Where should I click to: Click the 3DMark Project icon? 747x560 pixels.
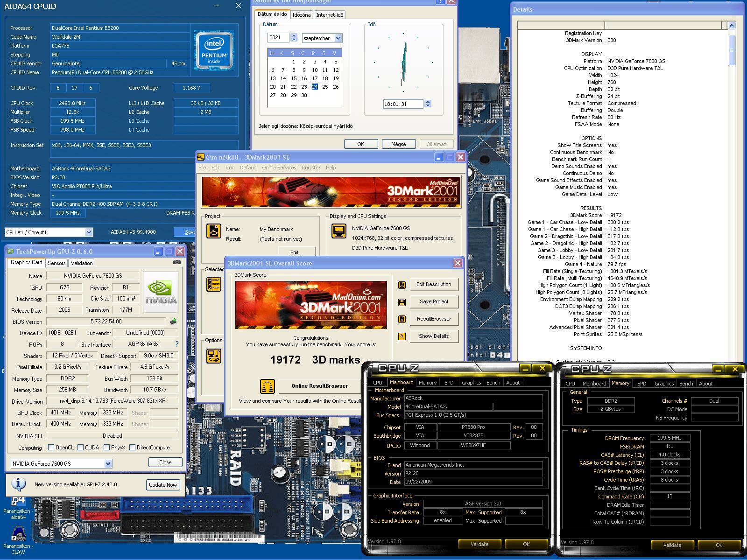pyautogui.click(x=214, y=231)
